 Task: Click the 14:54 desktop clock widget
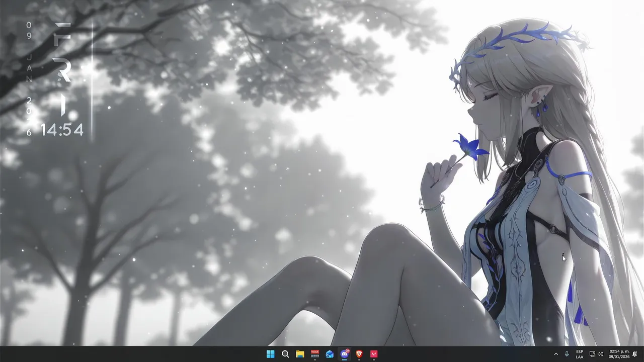click(62, 130)
